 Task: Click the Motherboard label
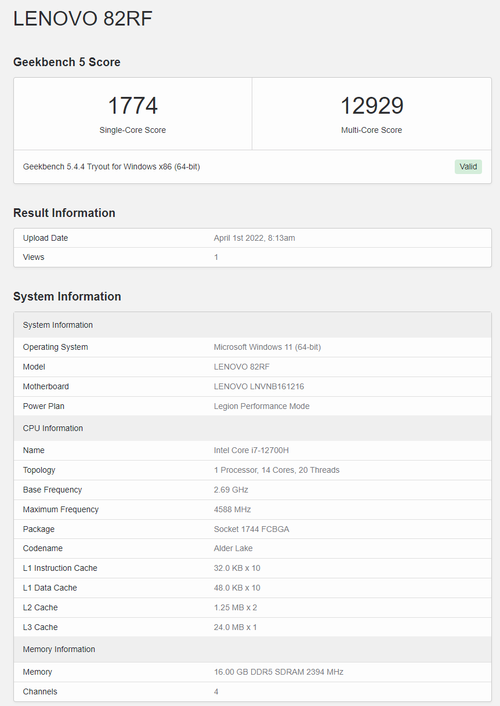point(46,386)
